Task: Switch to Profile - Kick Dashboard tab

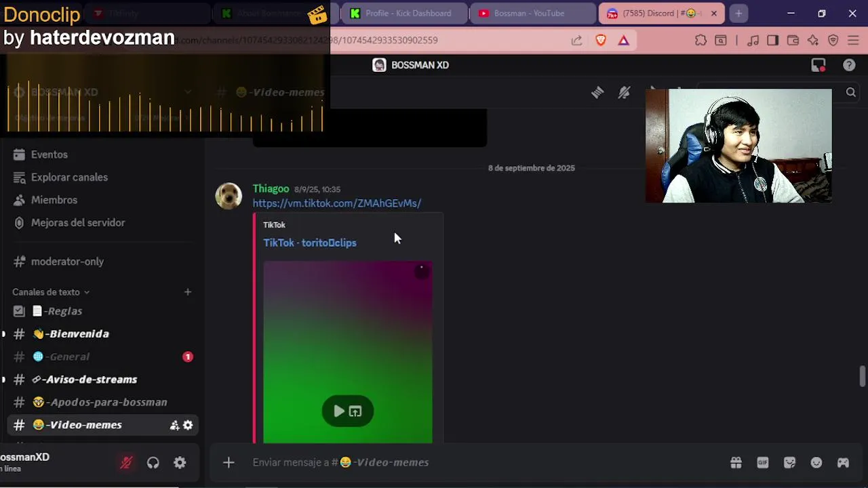Action: pos(405,14)
